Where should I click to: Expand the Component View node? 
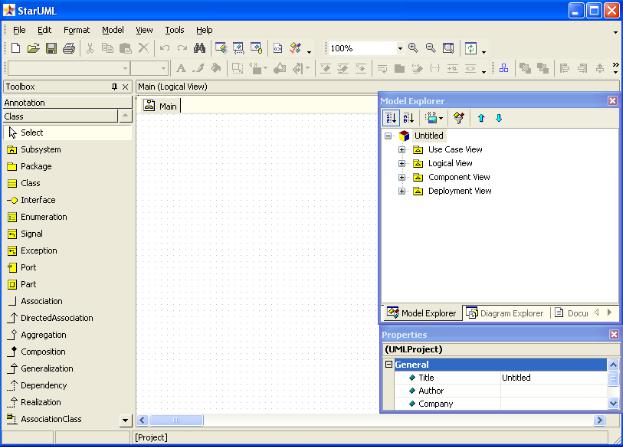pyautogui.click(x=402, y=177)
